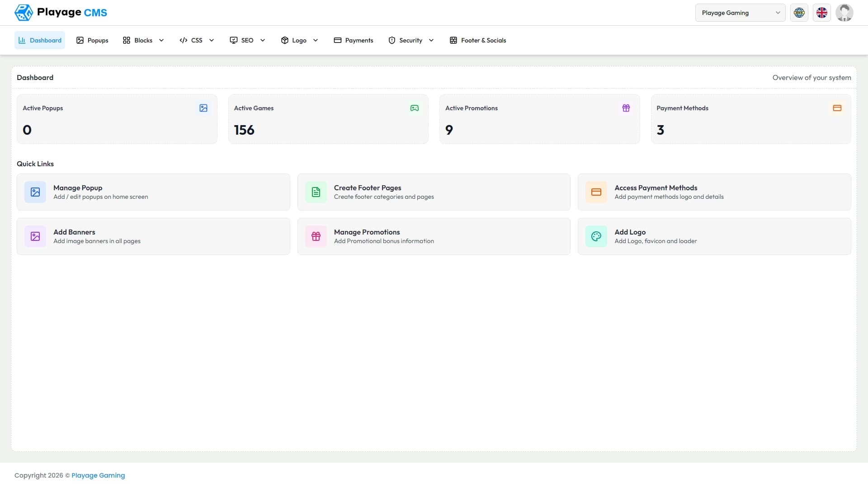
Task: Open the Manage Promotions quick link
Action: pos(434,236)
